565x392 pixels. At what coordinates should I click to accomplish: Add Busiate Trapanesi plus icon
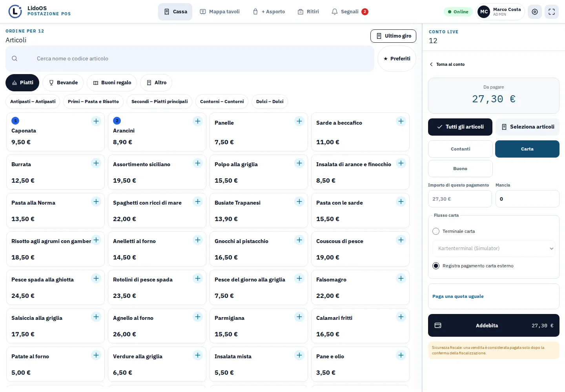click(299, 201)
